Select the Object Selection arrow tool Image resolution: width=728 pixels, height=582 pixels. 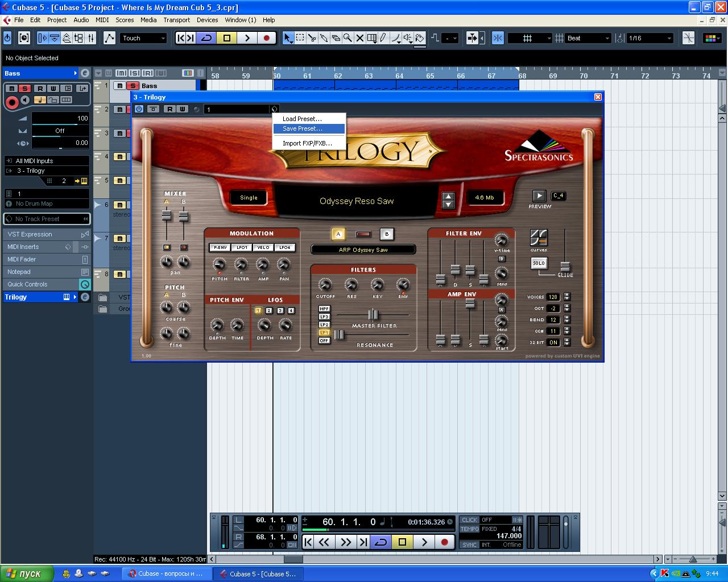[x=288, y=38]
